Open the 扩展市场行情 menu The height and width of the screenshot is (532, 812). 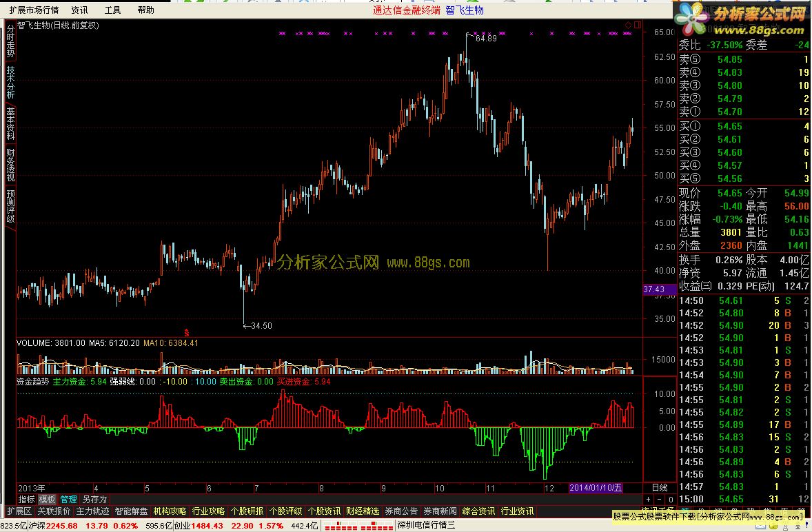point(34,10)
